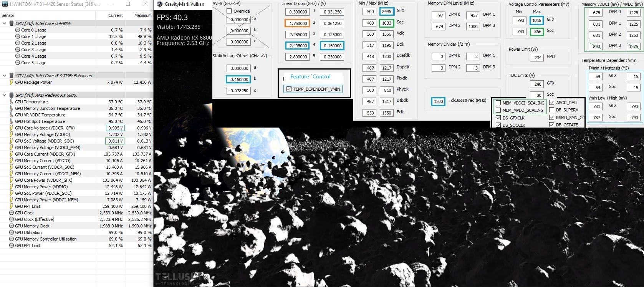The width and height of the screenshot is (644, 287).
Task: Toggle the DF_CSTATE checkbox
Action: coord(551,124)
